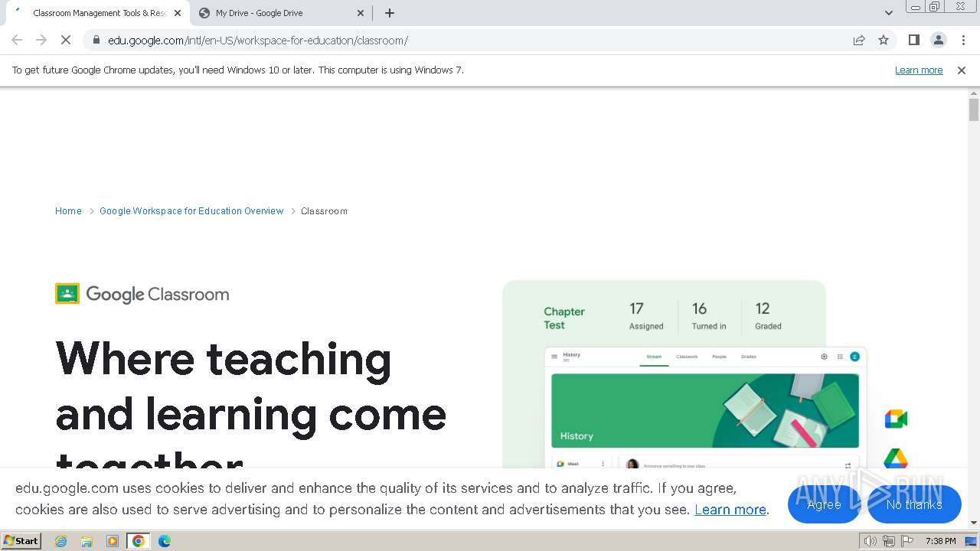Image resolution: width=980 pixels, height=551 pixels.
Task: Open the Windows Start menu
Action: [x=21, y=541]
